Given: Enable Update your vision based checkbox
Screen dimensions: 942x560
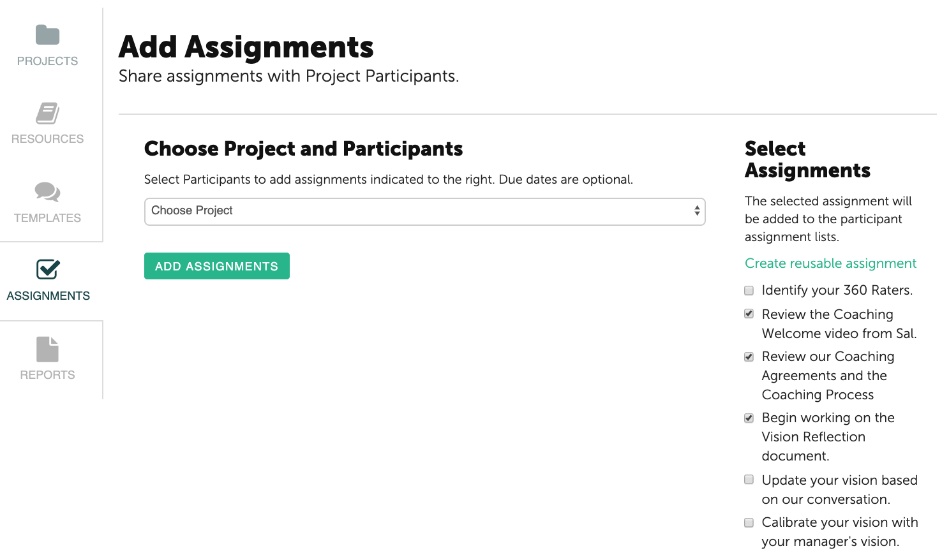Looking at the screenshot, I should point(749,480).
